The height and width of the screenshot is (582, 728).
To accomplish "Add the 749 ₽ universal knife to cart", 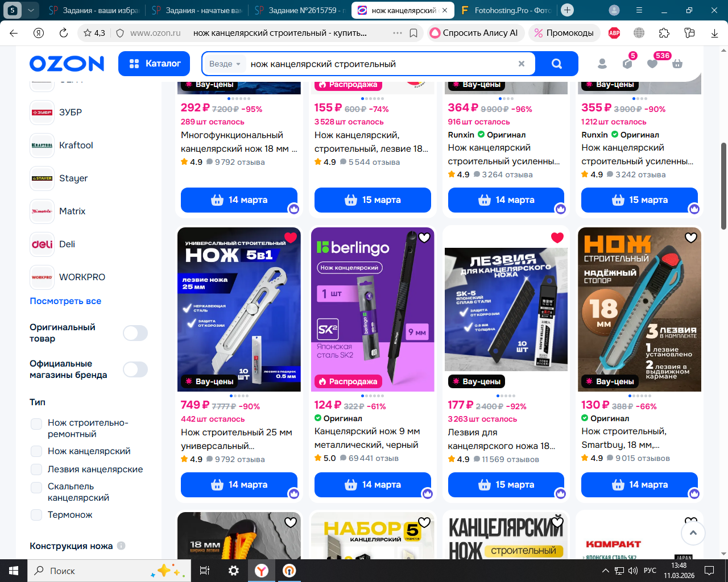I will point(239,485).
